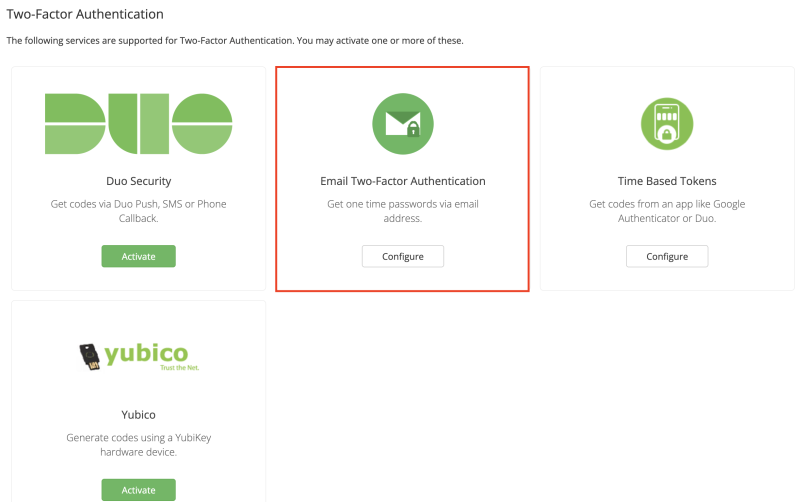
Task: Activate Yubico two-factor
Action: pos(138,490)
